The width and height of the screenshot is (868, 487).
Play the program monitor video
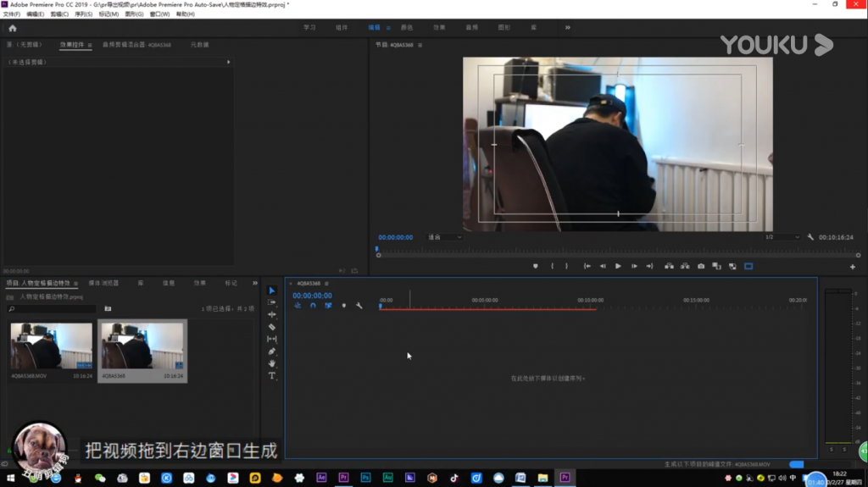tap(618, 266)
